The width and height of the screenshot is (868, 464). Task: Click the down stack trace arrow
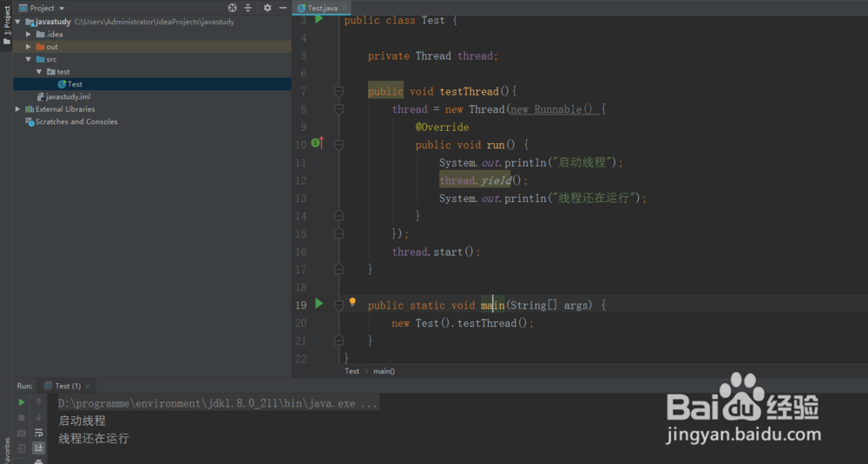pos(38,417)
